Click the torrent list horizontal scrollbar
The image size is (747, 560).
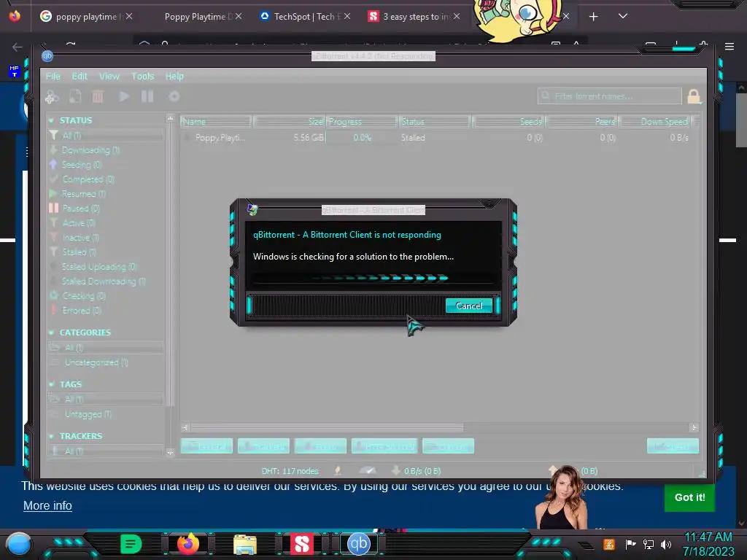point(327,427)
